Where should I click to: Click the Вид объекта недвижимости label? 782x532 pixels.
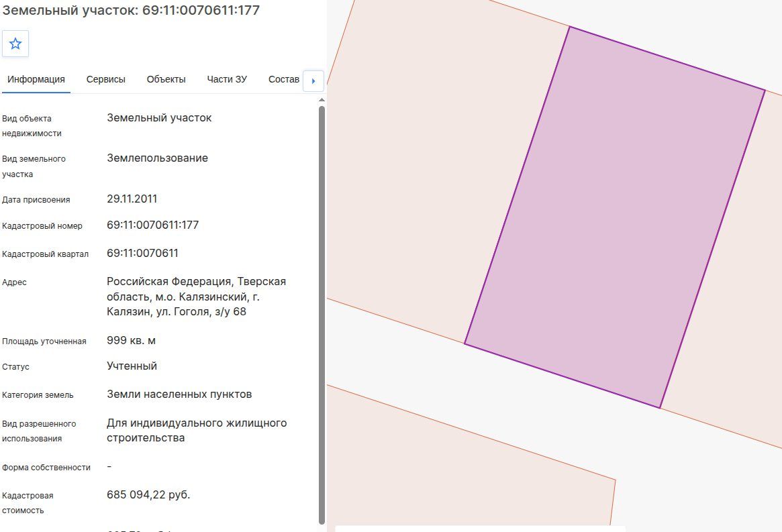pos(32,125)
